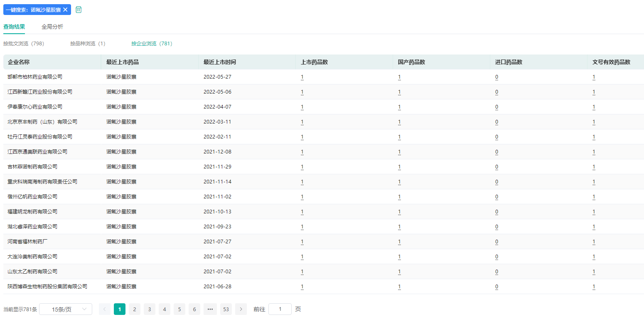
Task: Open 国产药品数 link for 吉林菲诺制药有限公司
Action: [x=399, y=167]
